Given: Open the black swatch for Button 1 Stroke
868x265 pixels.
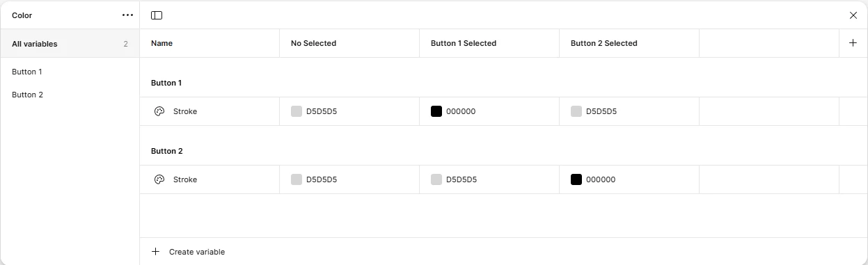Looking at the screenshot, I should [436, 111].
